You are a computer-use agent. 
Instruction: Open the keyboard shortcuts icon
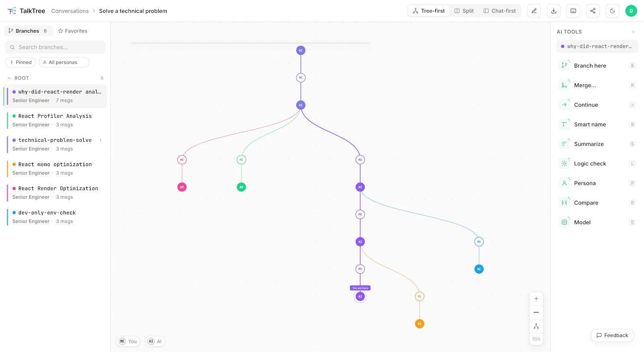click(573, 11)
